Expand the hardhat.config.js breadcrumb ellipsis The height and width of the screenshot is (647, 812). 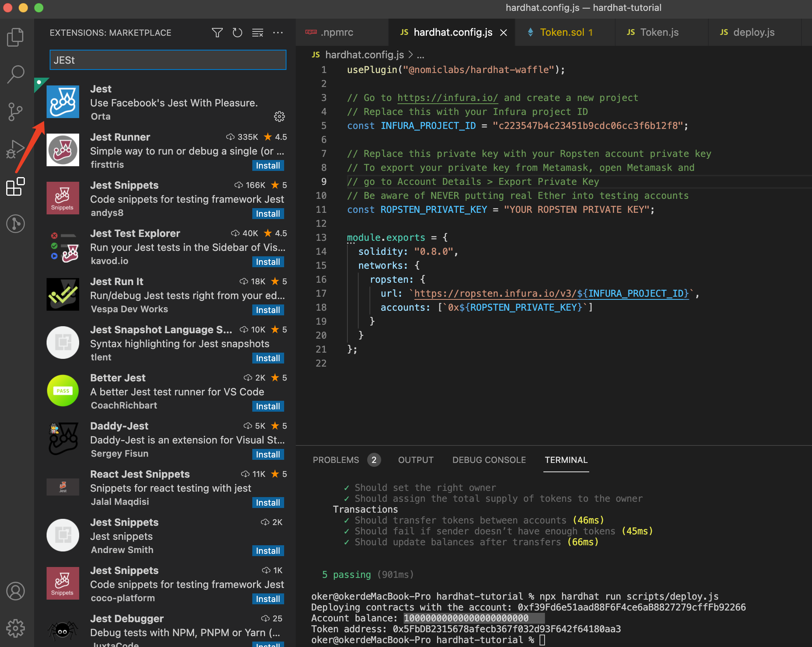coord(421,55)
